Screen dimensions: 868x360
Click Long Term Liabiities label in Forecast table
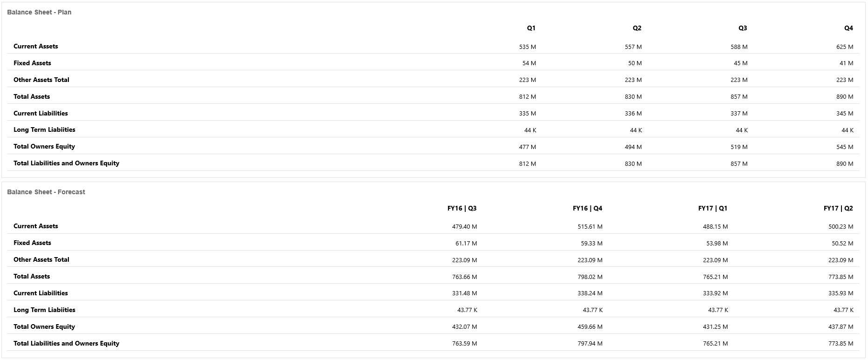tap(44, 310)
